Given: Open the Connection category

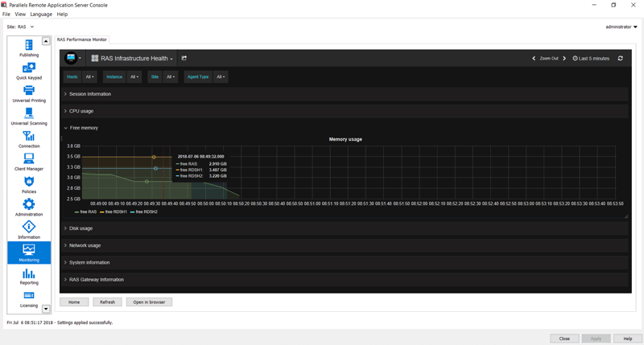Looking at the screenshot, I should tap(29, 139).
